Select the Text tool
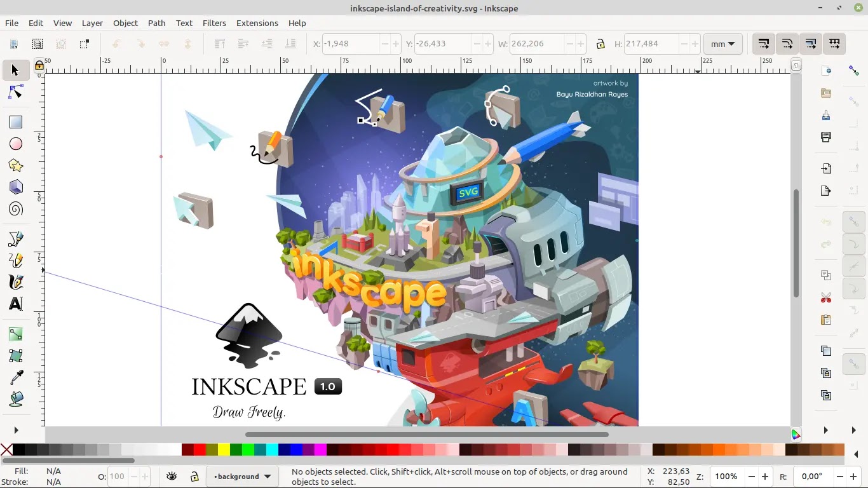 [15, 304]
